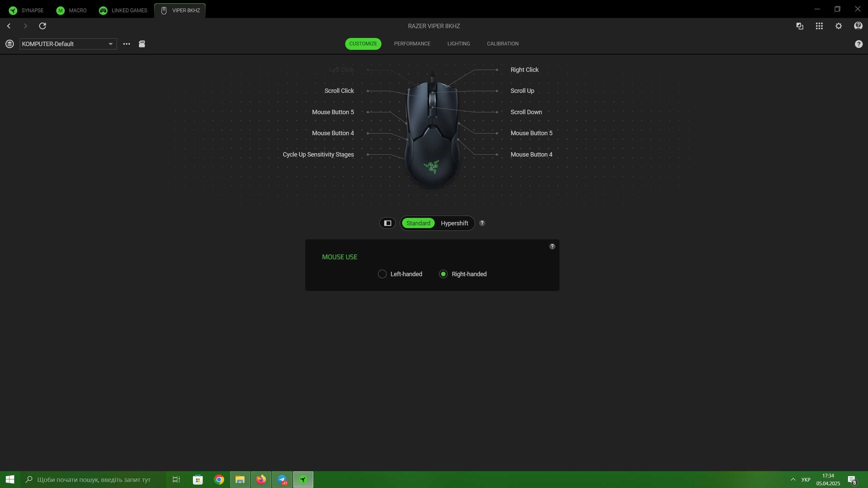Refresh the Synapse device page
The image size is (868, 488).
click(x=42, y=26)
